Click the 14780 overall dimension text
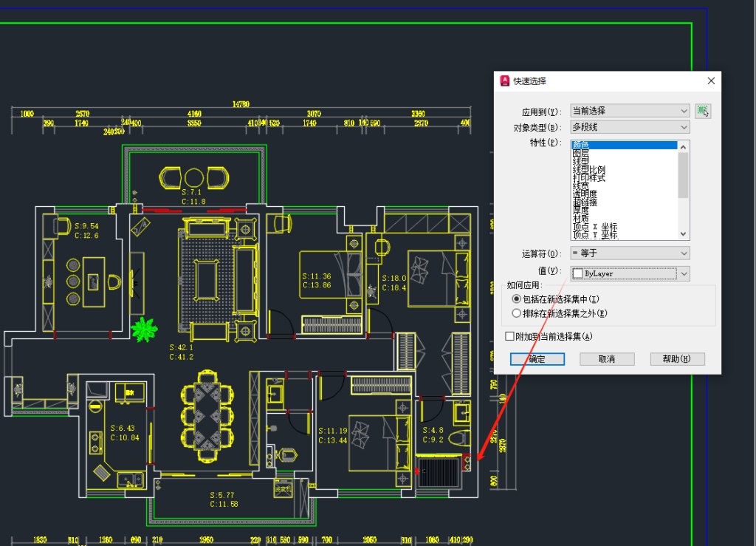This screenshot has width=756, height=546. coord(241,104)
